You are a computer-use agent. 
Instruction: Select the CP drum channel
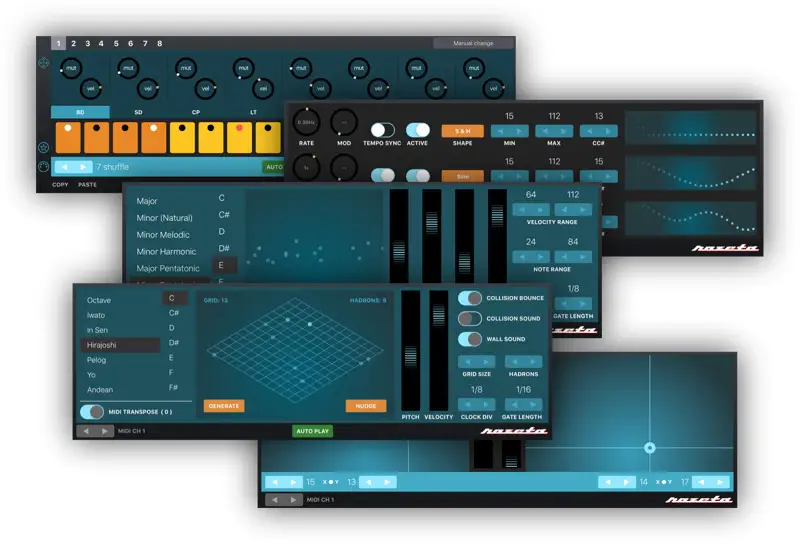(196, 112)
